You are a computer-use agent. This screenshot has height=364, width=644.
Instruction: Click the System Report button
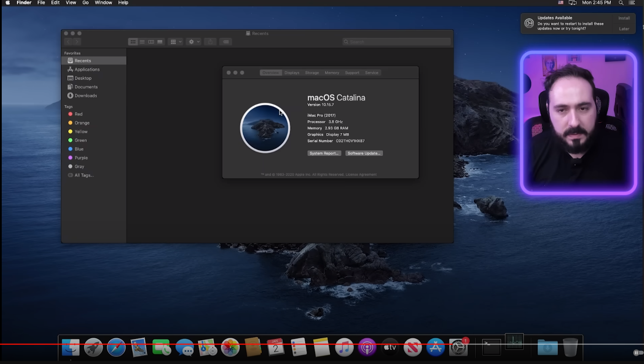tap(324, 153)
